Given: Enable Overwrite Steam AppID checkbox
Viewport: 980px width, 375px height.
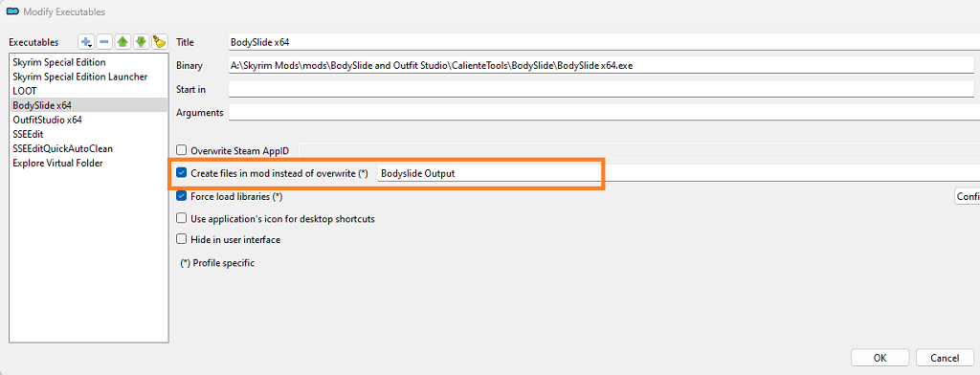Looking at the screenshot, I should click(x=181, y=150).
